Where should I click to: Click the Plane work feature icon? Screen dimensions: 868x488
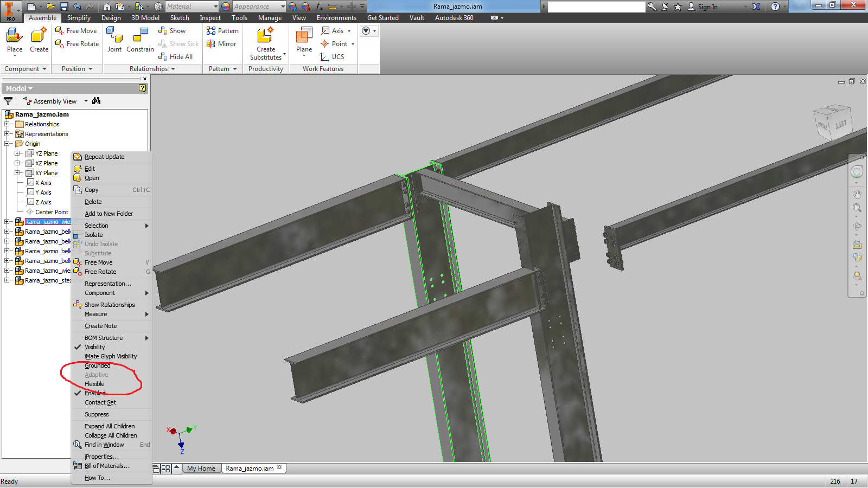pos(304,36)
